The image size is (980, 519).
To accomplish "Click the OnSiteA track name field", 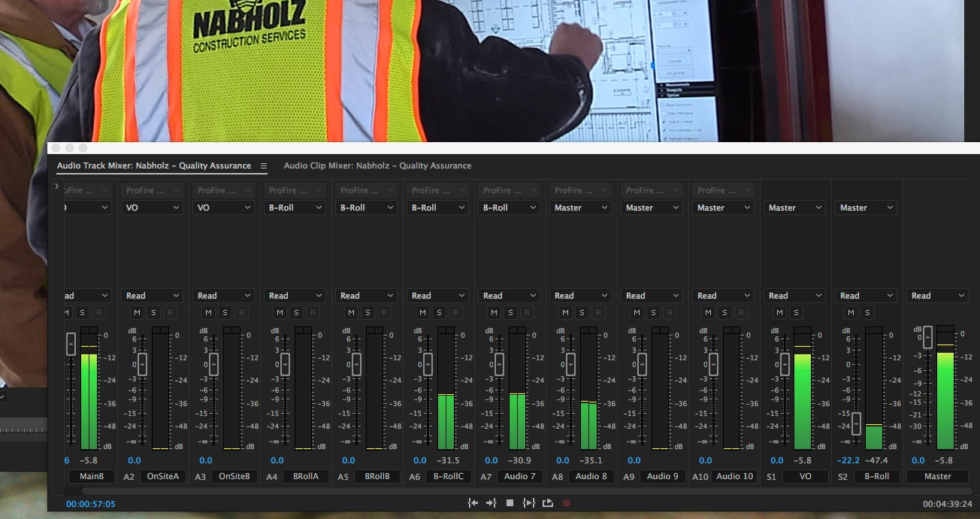I will point(163,476).
